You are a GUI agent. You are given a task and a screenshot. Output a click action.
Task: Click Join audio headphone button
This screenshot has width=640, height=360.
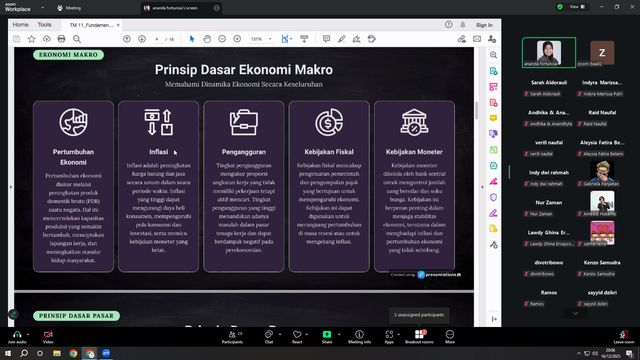(x=17, y=337)
